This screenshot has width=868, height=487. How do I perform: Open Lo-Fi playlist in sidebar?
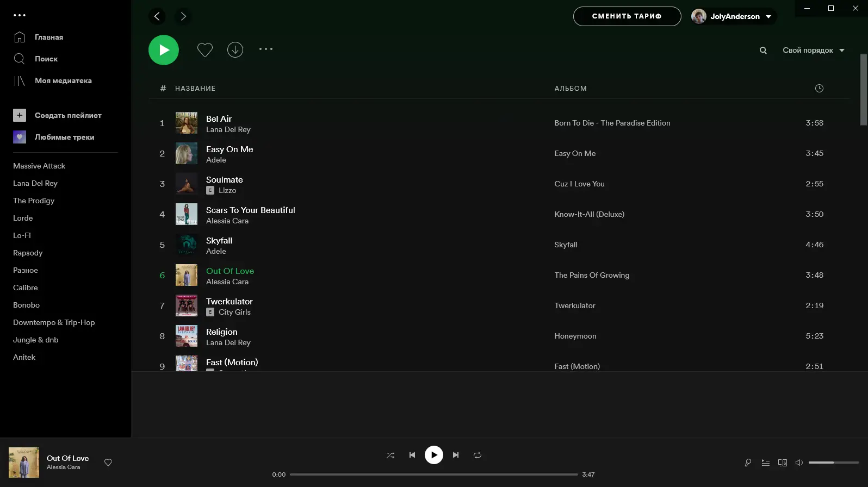(22, 235)
